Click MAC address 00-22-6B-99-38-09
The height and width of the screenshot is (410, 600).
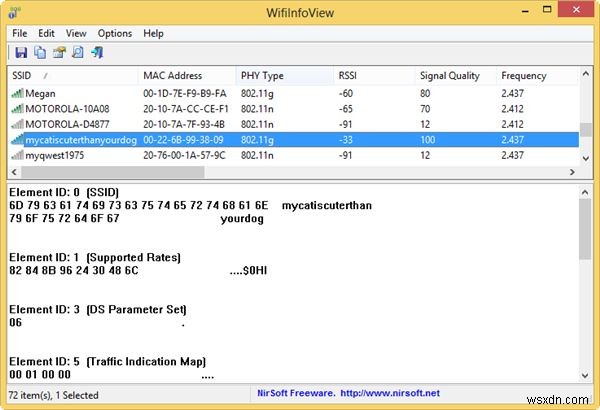click(183, 140)
